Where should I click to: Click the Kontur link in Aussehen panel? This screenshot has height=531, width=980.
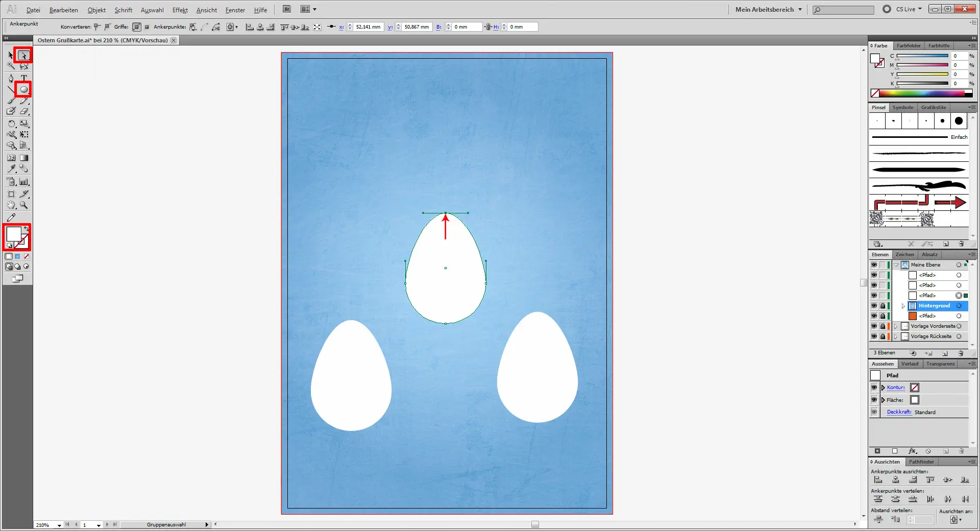pos(895,388)
